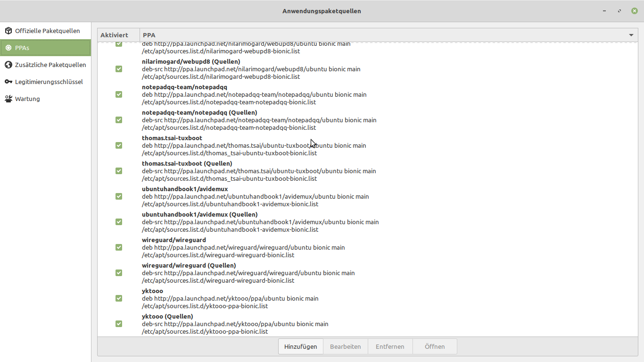Select the PPAs sidebar entry
Screen dimensions: 644x362
point(46,48)
